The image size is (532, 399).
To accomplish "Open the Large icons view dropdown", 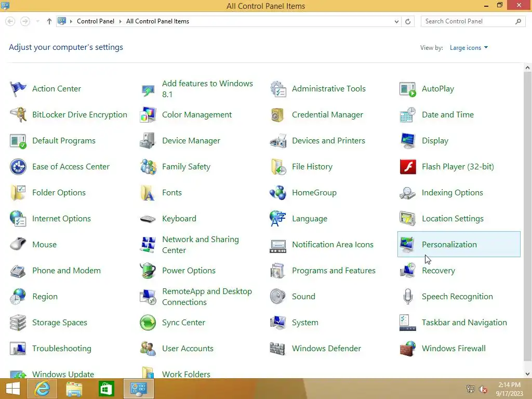I will tap(469, 48).
